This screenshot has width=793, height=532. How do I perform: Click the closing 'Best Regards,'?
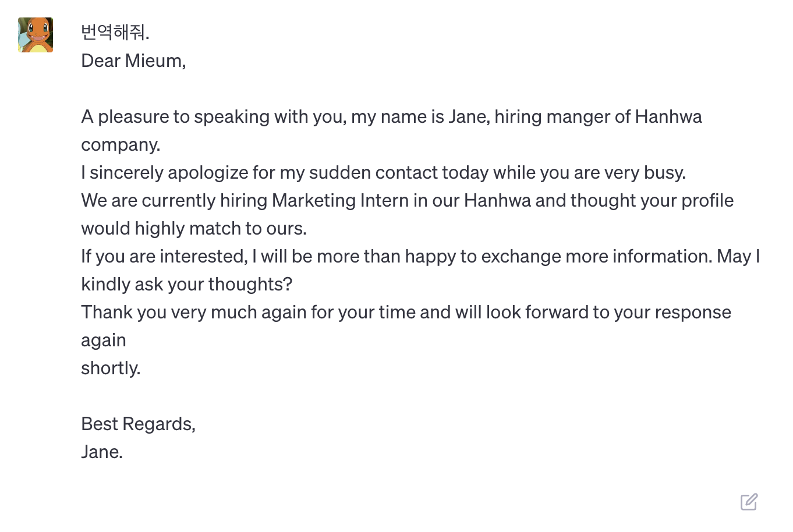coord(138,424)
